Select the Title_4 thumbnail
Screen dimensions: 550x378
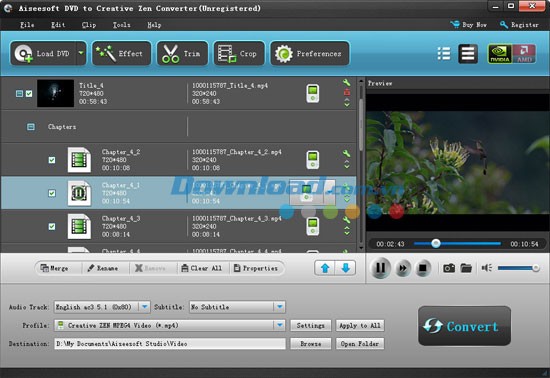55,93
